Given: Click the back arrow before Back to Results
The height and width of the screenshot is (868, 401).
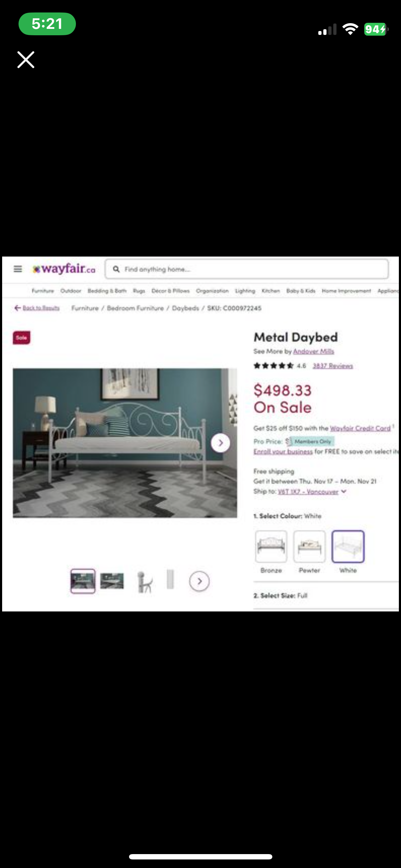Looking at the screenshot, I should [17, 308].
